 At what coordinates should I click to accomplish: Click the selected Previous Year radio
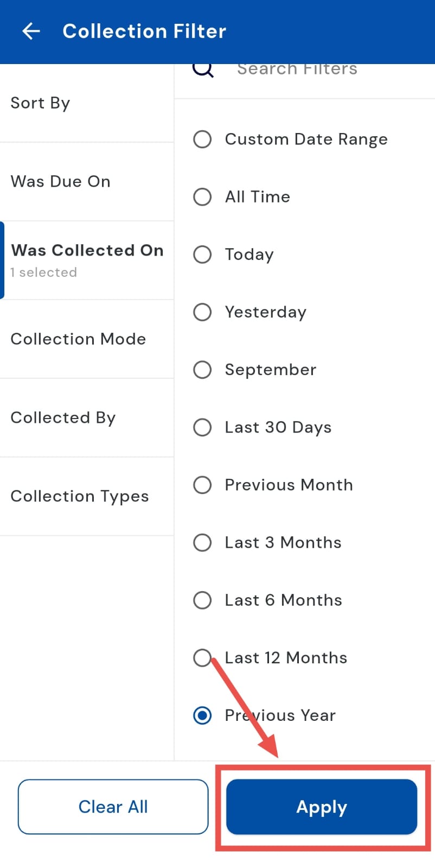(x=202, y=715)
